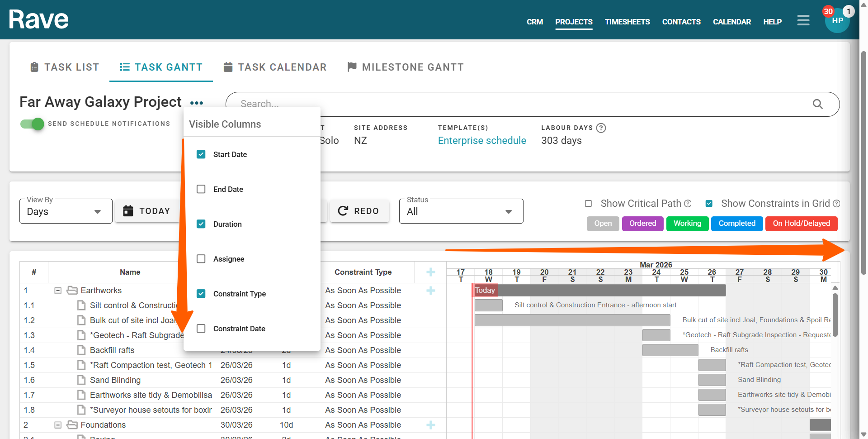The height and width of the screenshot is (439, 868).
Task: Click the Show Critical Path help icon
Action: tap(688, 204)
